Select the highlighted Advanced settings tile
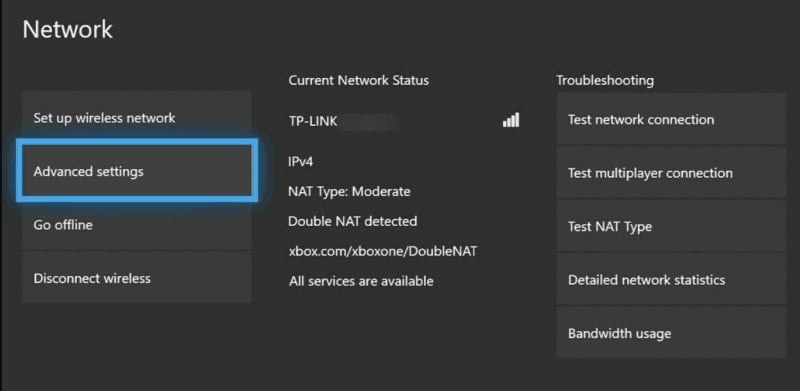The width and height of the screenshot is (800, 391). (x=137, y=172)
